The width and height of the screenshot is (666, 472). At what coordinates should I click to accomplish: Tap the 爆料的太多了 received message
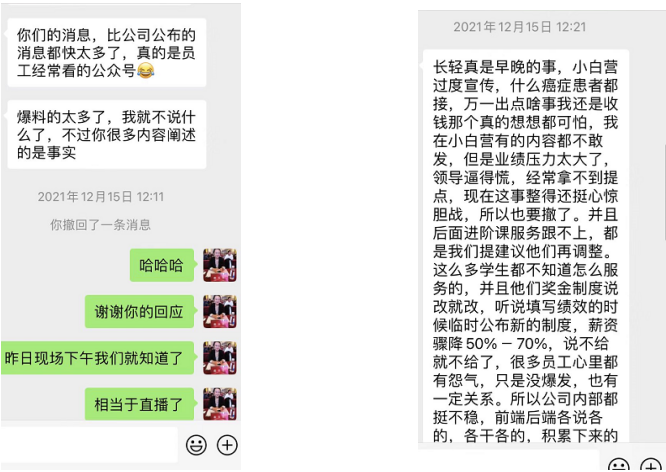(x=107, y=134)
